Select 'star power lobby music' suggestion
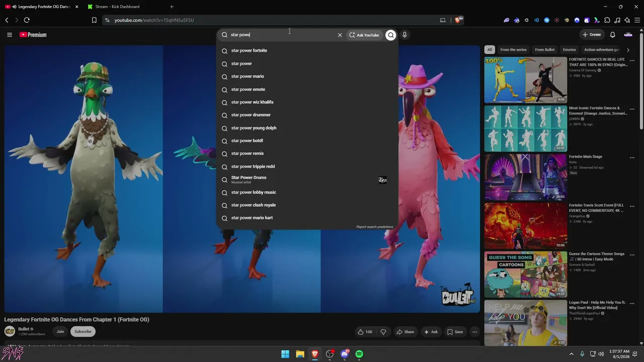644x362 pixels. (x=307, y=193)
